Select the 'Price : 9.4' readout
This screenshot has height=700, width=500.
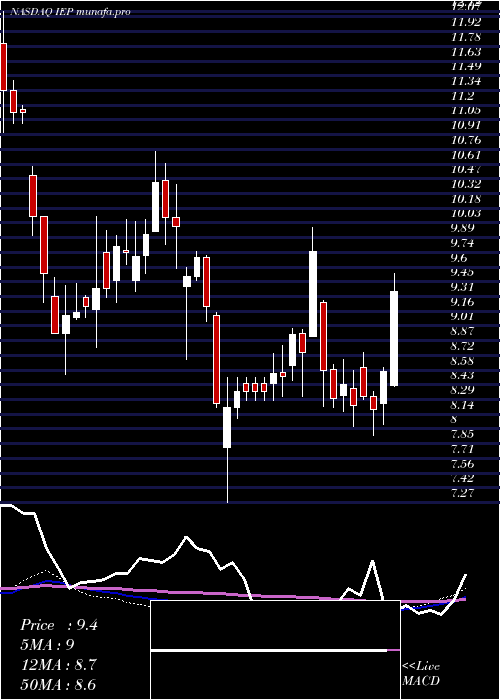tap(58, 625)
